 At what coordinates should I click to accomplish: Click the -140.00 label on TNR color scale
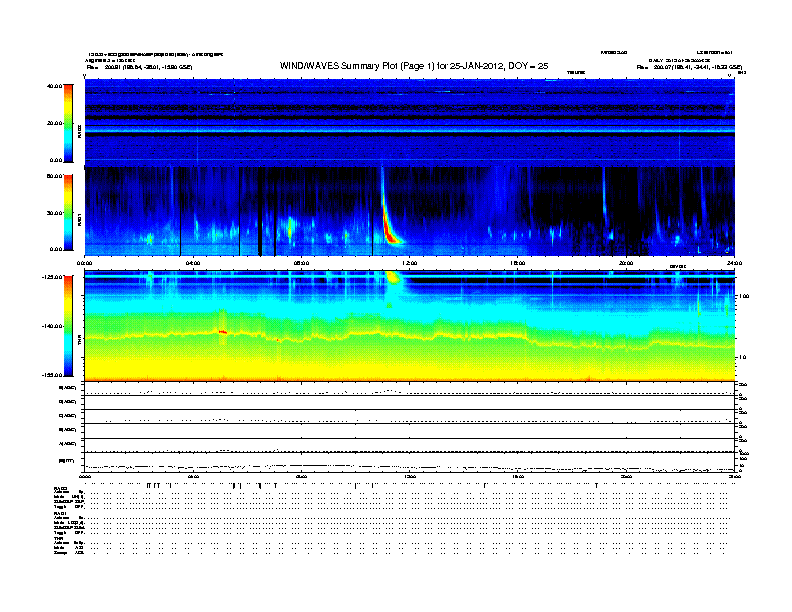(x=52, y=326)
